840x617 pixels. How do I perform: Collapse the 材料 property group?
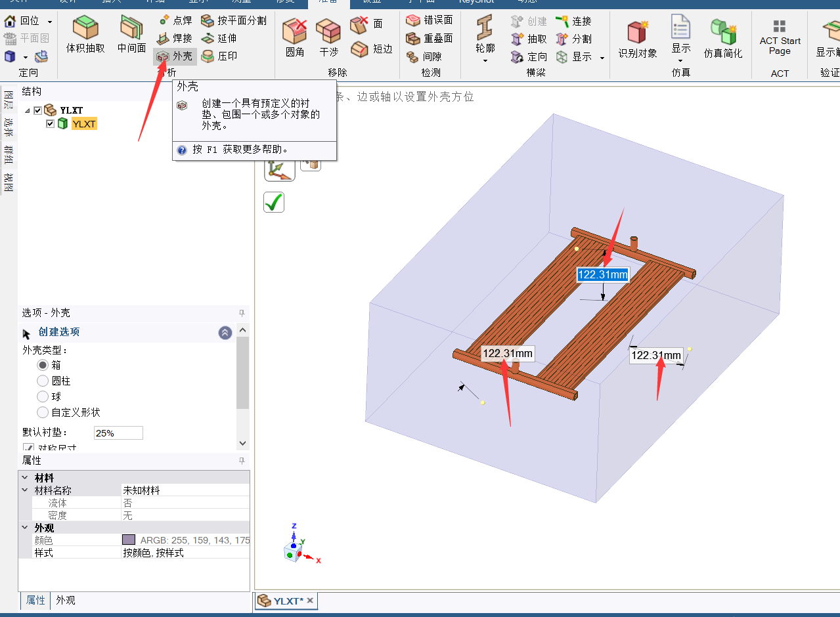pos(25,478)
